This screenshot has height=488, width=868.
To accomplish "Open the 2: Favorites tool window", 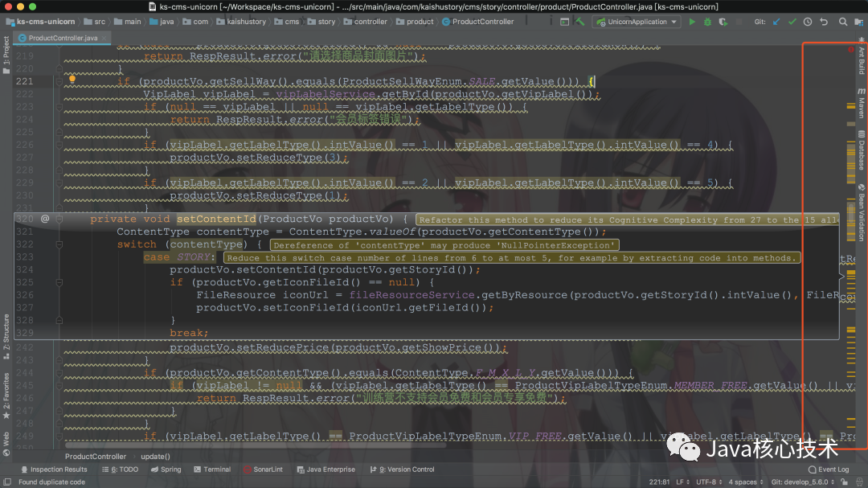I will pyautogui.click(x=6, y=396).
